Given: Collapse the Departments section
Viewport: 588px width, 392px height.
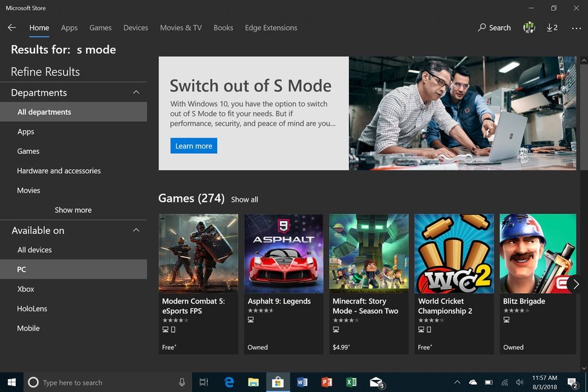Looking at the screenshot, I should pyautogui.click(x=136, y=92).
